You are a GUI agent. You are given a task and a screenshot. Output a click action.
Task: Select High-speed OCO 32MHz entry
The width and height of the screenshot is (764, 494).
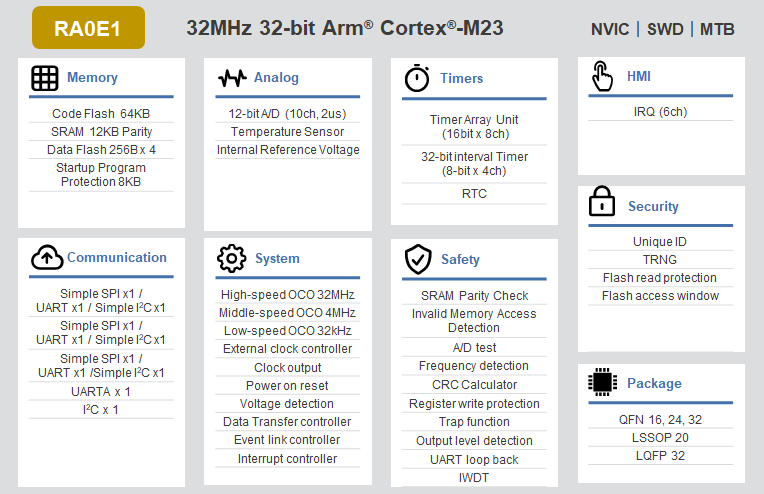point(287,295)
